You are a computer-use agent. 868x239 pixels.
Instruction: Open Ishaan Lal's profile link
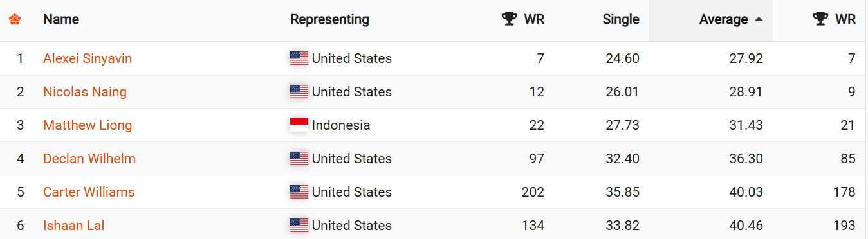pyautogui.click(x=73, y=226)
